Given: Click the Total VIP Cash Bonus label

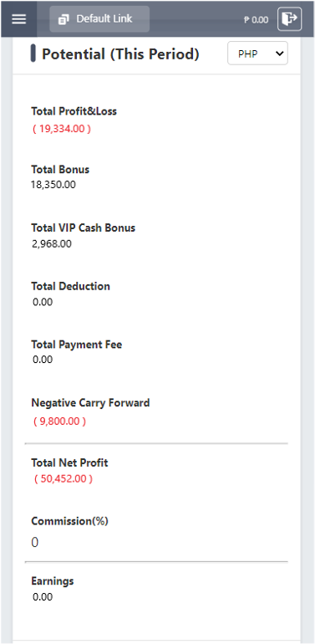Looking at the screenshot, I should pos(84,227).
